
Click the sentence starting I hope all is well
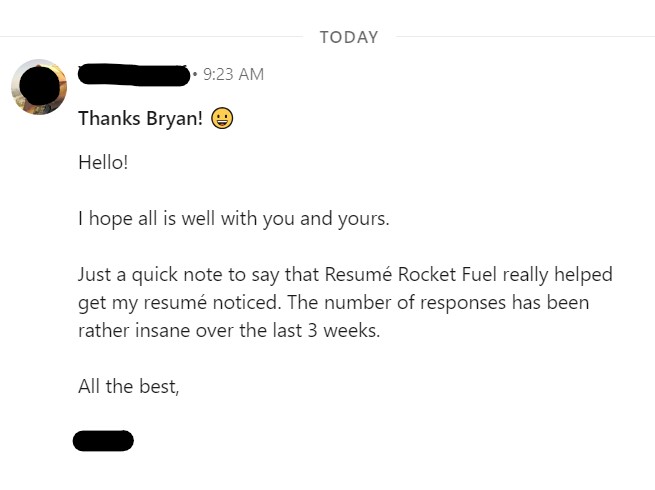tap(234, 218)
